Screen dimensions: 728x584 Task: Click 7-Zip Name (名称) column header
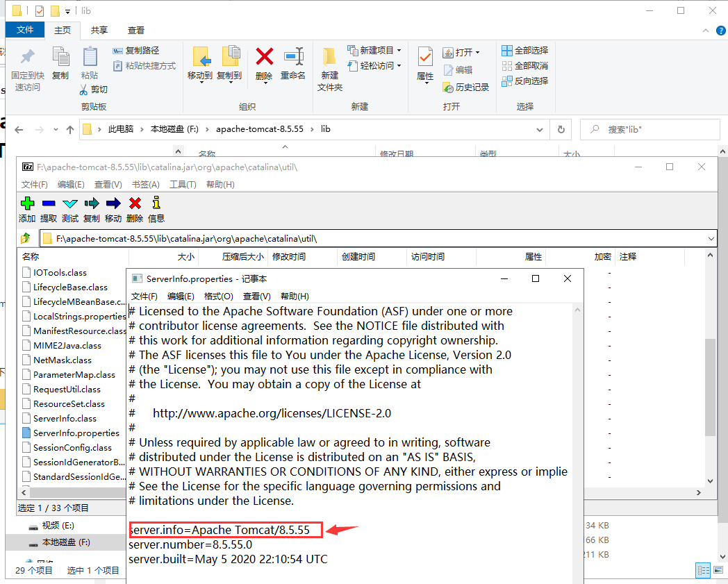click(x=73, y=257)
